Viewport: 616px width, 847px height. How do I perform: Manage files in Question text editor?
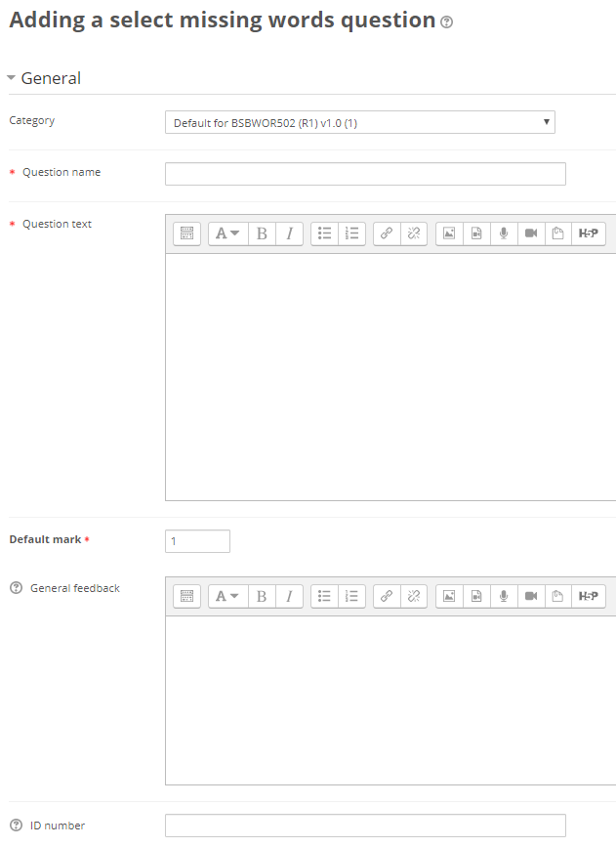click(x=558, y=233)
